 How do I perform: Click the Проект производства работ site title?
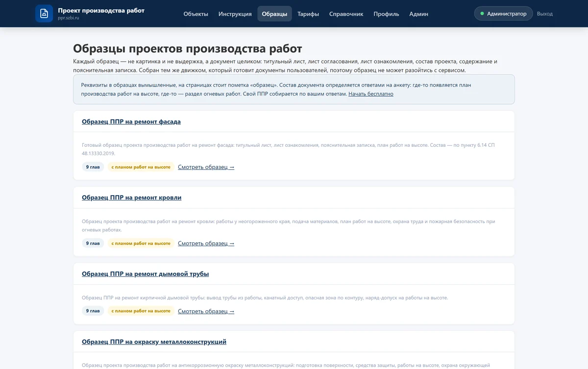[x=101, y=10]
